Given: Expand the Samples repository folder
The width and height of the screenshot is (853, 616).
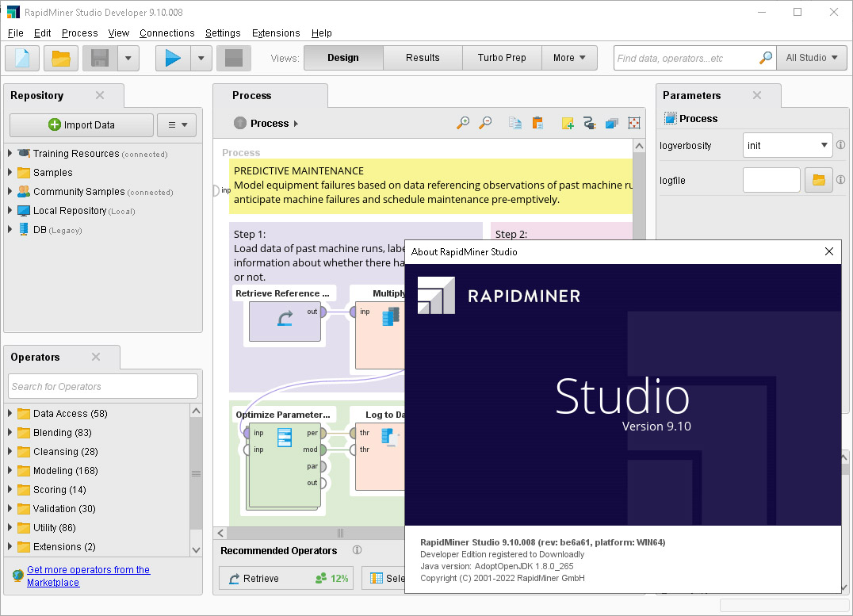Looking at the screenshot, I should (x=8, y=172).
